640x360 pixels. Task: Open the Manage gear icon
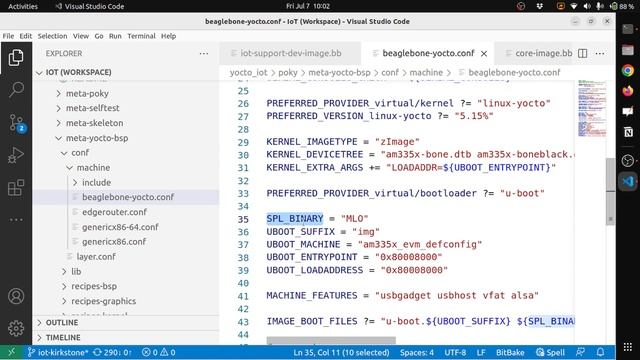16,328
